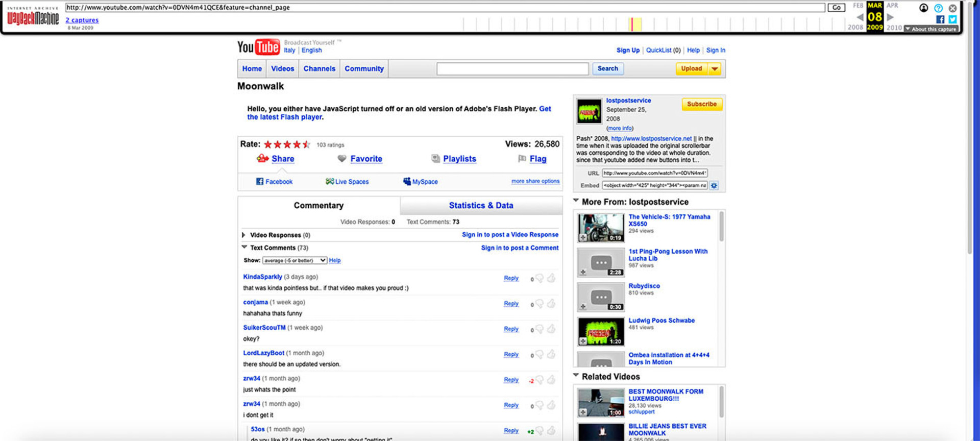Click the Flag icon

(522, 159)
